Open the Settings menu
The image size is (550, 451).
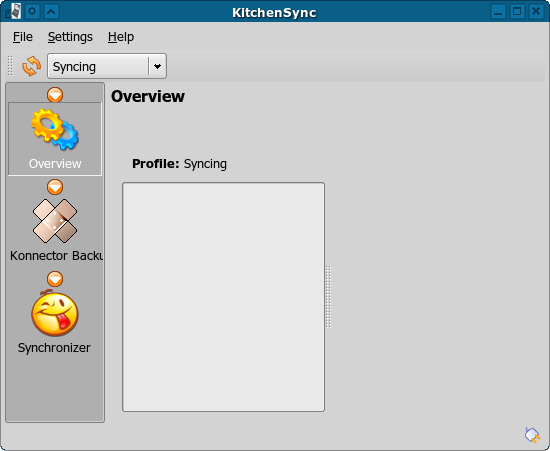coord(70,37)
